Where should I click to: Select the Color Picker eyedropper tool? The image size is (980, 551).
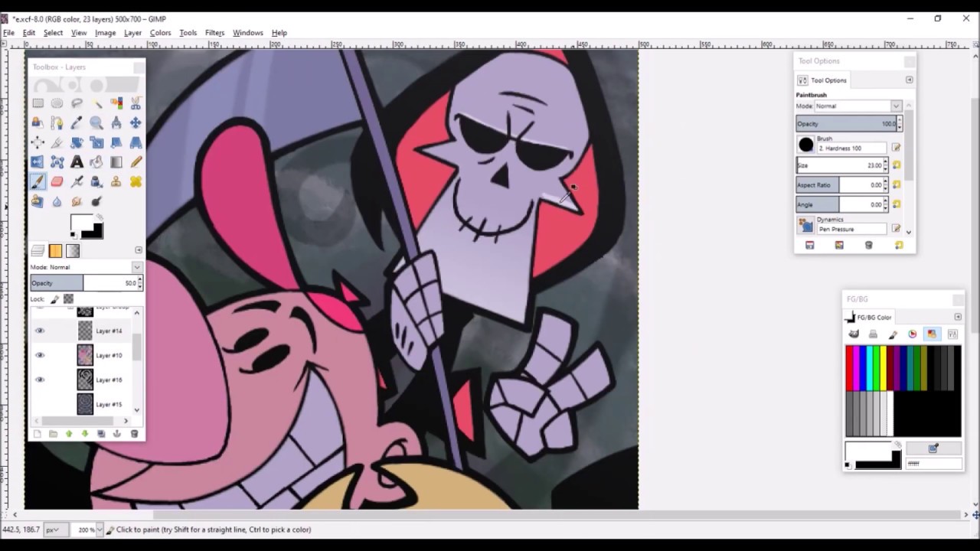click(77, 122)
